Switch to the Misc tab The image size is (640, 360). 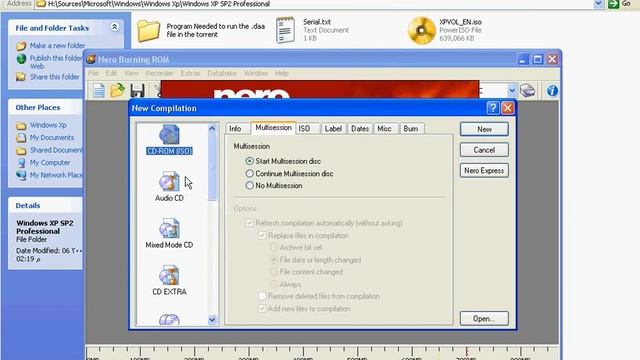pos(384,129)
